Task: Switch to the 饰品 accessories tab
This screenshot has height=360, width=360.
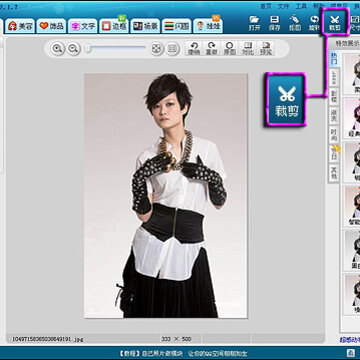Action: pyautogui.click(x=51, y=26)
